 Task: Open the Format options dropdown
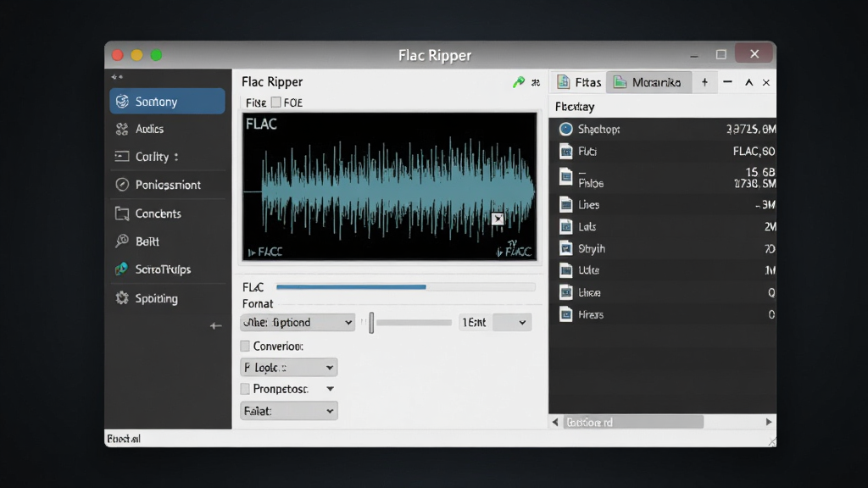[298, 322]
